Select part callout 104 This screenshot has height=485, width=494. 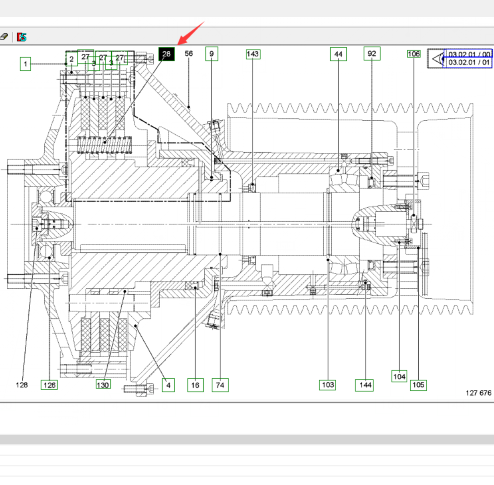[399, 376]
